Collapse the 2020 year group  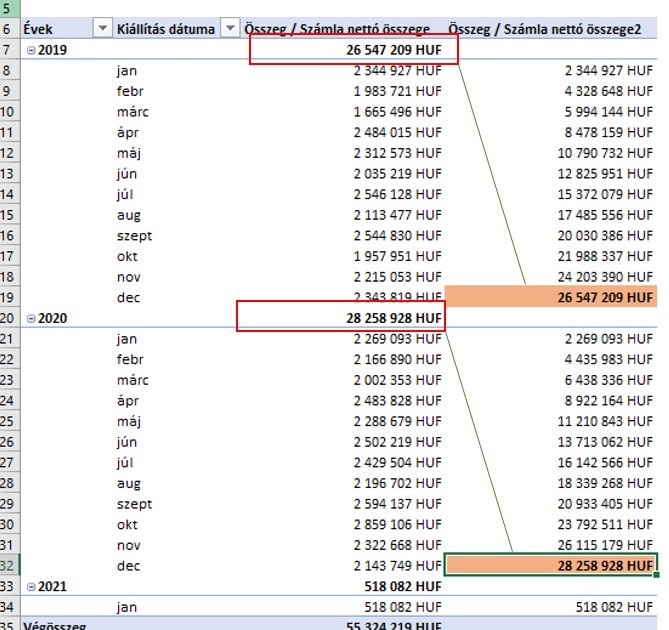click(31, 319)
